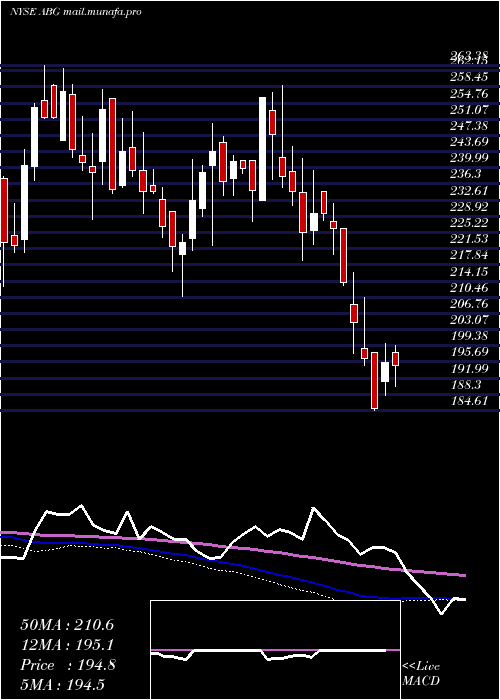The image size is (500, 700).
Task: Click the 195.69 price axis label
Action: tap(468, 352)
